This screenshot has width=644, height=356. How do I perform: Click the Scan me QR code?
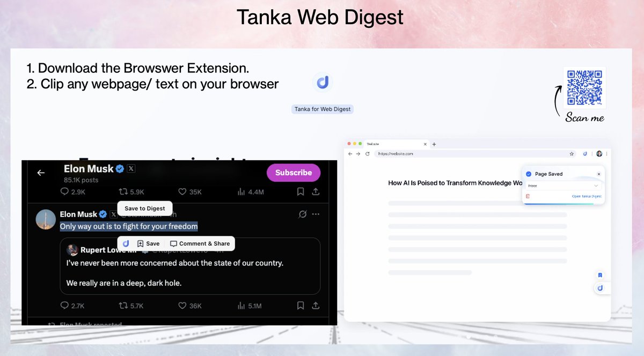click(x=584, y=88)
